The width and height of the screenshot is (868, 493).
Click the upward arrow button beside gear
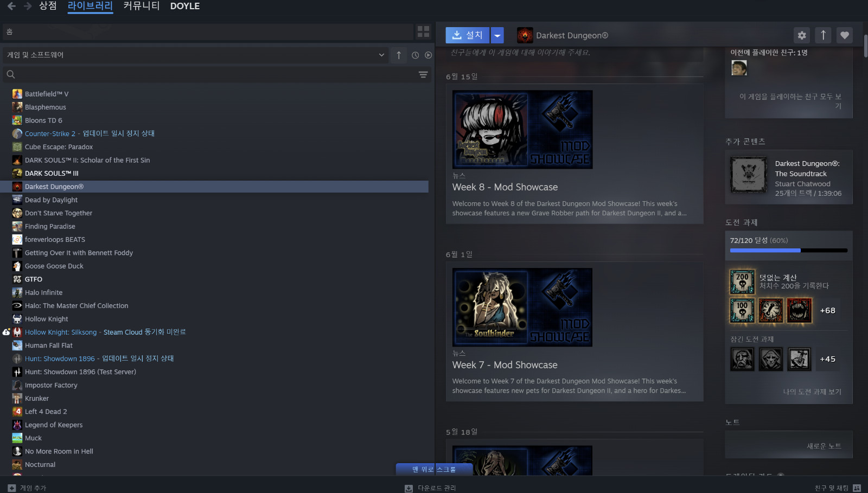pyautogui.click(x=823, y=35)
